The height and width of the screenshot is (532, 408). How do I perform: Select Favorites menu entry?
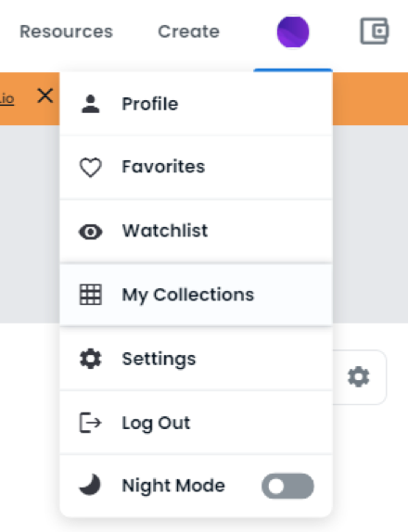(x=197, y=167)
